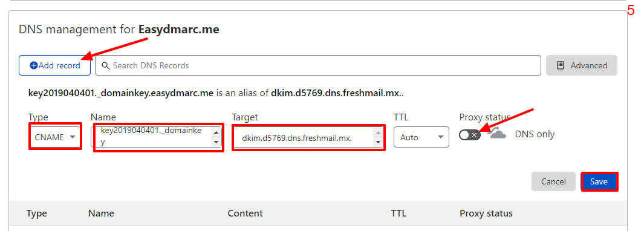Cancel the record editing
The width and height of the screenshot is (644, 231).
553,181
